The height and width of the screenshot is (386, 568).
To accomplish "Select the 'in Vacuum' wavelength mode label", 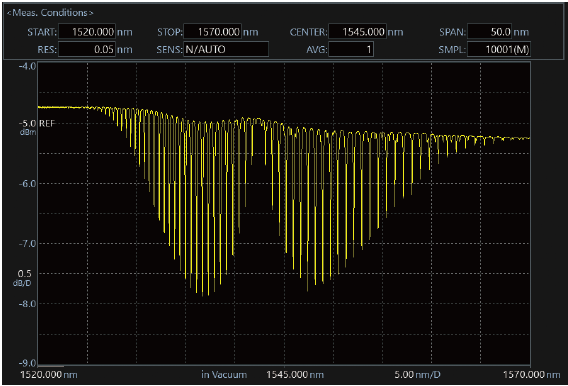I will (x=224, y=374).
